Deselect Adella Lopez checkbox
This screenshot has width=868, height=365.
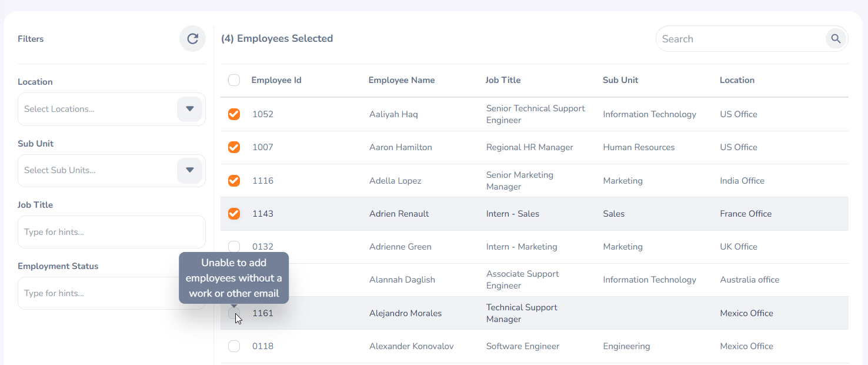click(x=234, y=181)
